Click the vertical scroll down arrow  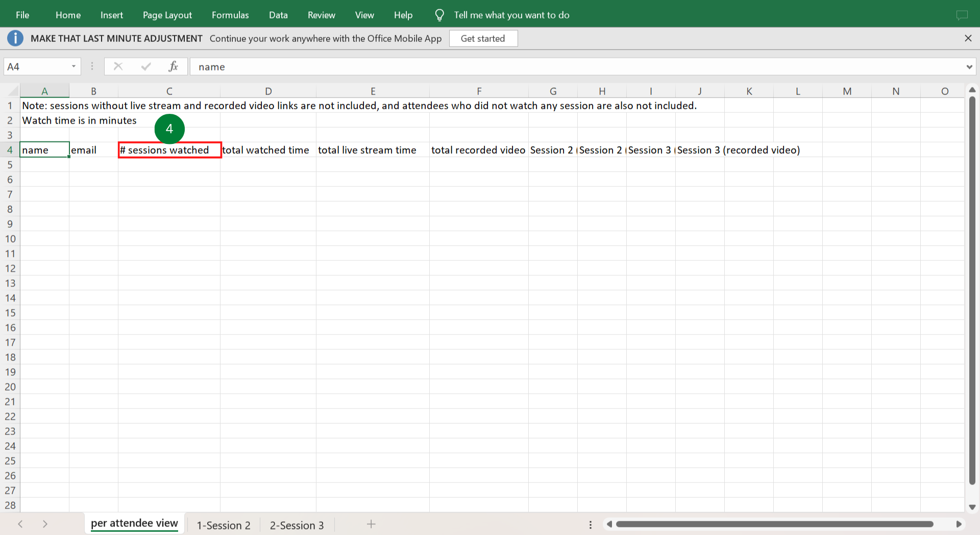click(x=972, y=507)
